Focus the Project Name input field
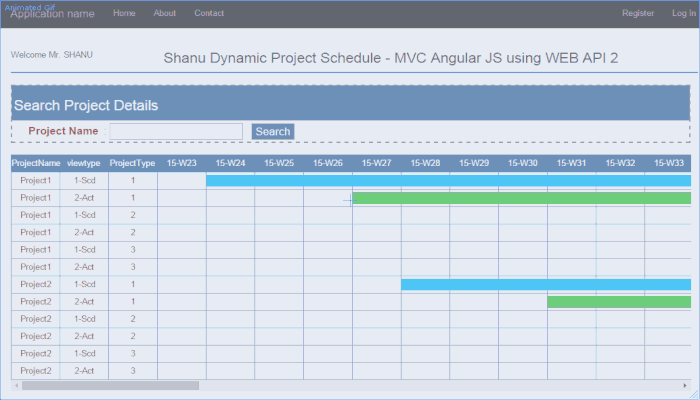Viewport: 700px width, 400px height. [176, 131]
